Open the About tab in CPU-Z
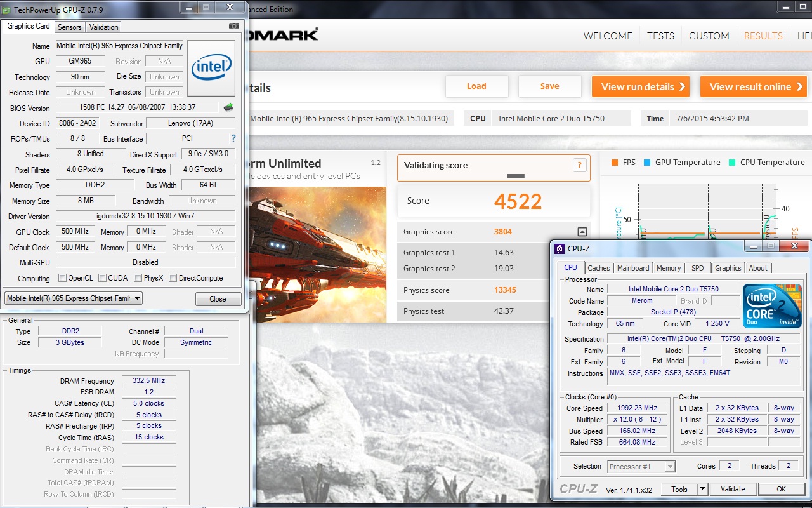The image size is (812, 508). (x=758, y=268)
